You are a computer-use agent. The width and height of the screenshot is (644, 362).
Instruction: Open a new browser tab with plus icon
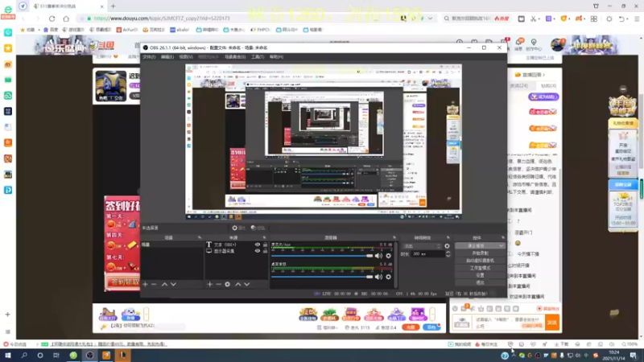tap(114, 6)
